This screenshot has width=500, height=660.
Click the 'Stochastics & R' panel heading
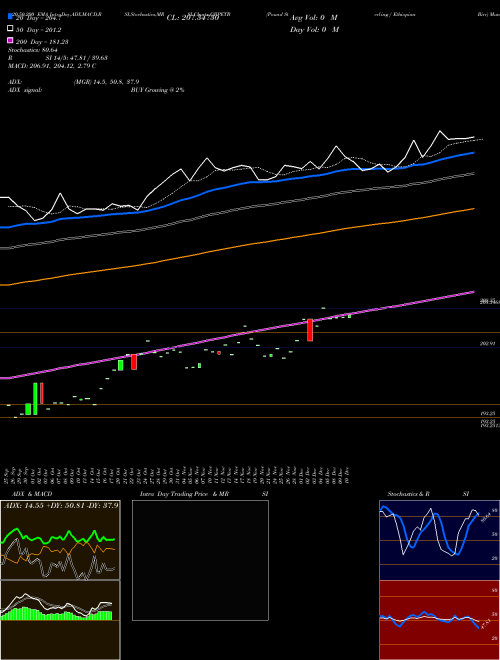[x=409, y=494]
